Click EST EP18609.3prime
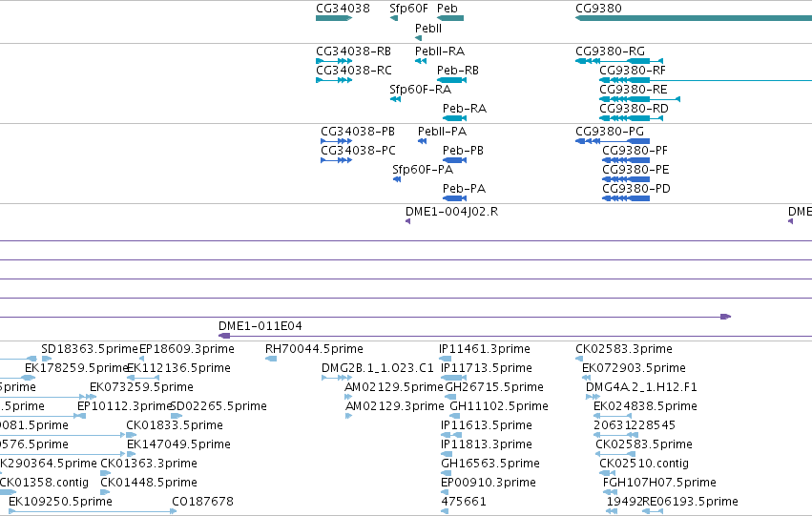Image resolution: width=812 pixels, height=516 pixels. tap(186, 349)
